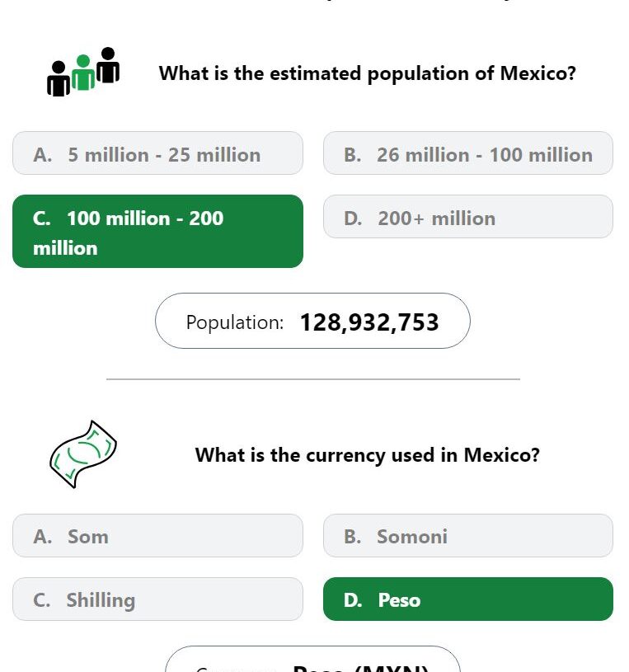The width and height of the screenshot is (629, 672).
Task: Click the green person figure in the icon
Action: click(x=83, y=73)
